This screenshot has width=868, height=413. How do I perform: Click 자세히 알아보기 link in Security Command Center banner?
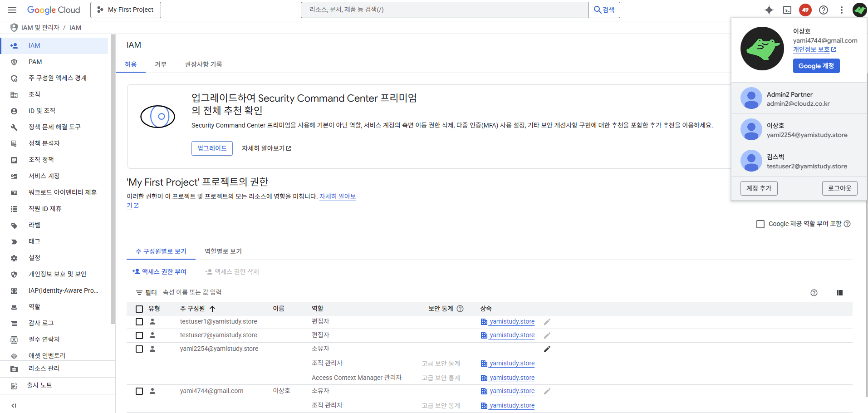[x=266, y=148]
